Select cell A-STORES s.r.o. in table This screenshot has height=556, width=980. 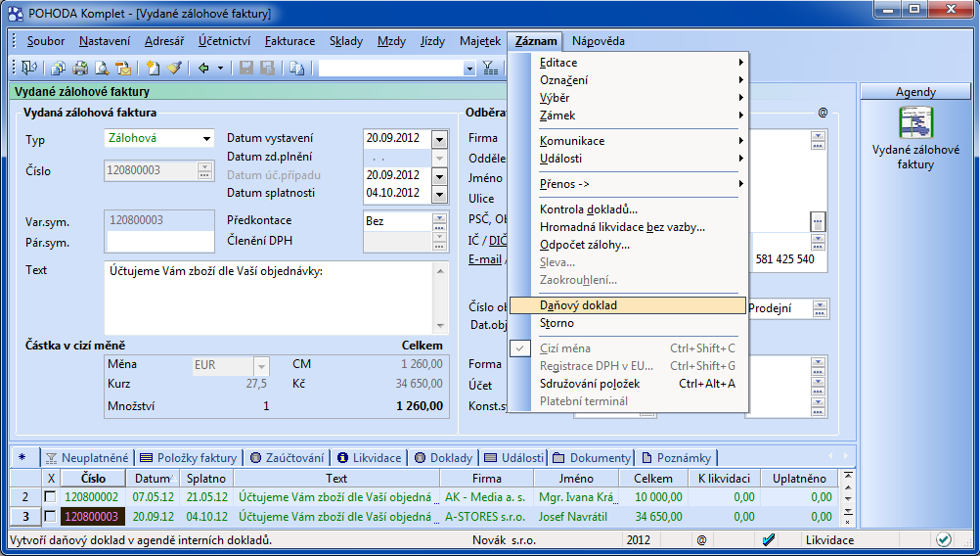[x=486, y=517]
